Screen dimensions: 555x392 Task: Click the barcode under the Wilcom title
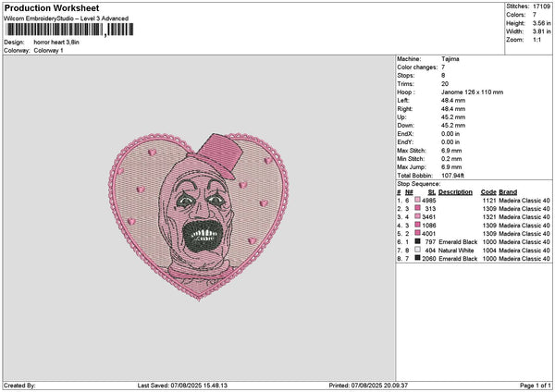coord(69,30)
